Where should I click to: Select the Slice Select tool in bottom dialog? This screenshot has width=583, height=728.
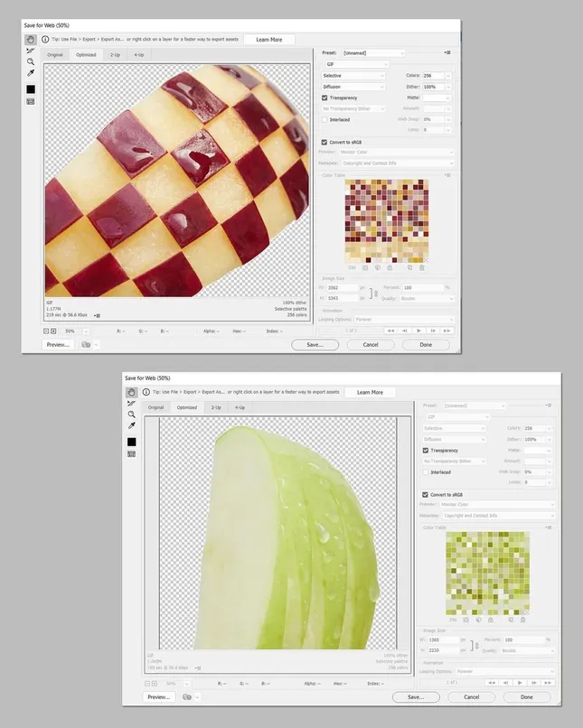(131, 404)
